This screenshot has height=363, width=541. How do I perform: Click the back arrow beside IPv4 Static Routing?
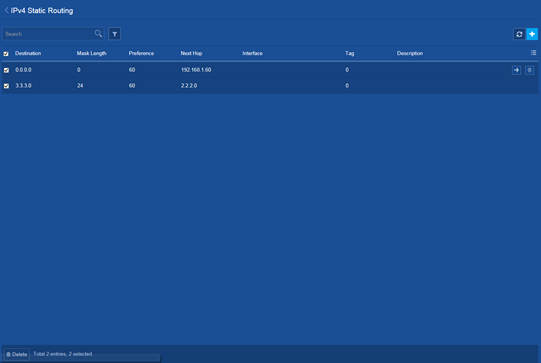[7, 10]
